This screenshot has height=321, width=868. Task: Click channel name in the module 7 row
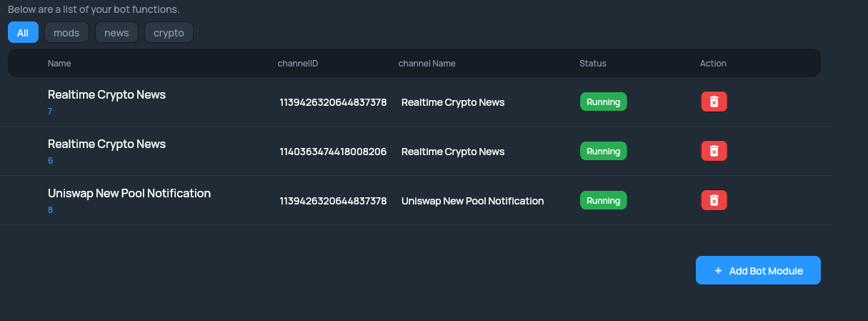click(x=453, y=102)
